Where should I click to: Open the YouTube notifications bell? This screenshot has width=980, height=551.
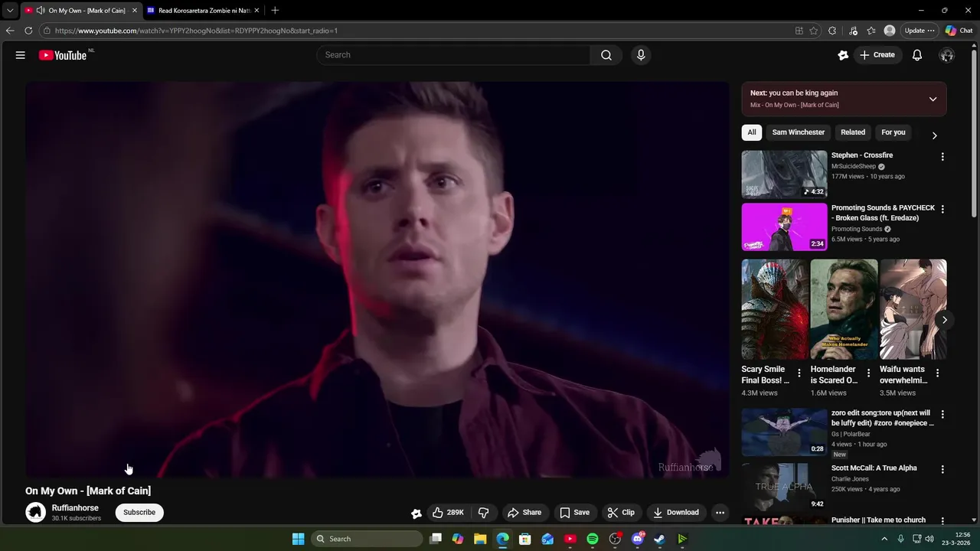(917, 55)
